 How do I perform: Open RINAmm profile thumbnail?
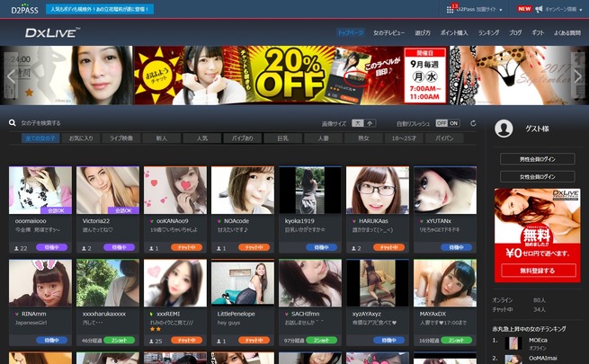coord(40,283)
